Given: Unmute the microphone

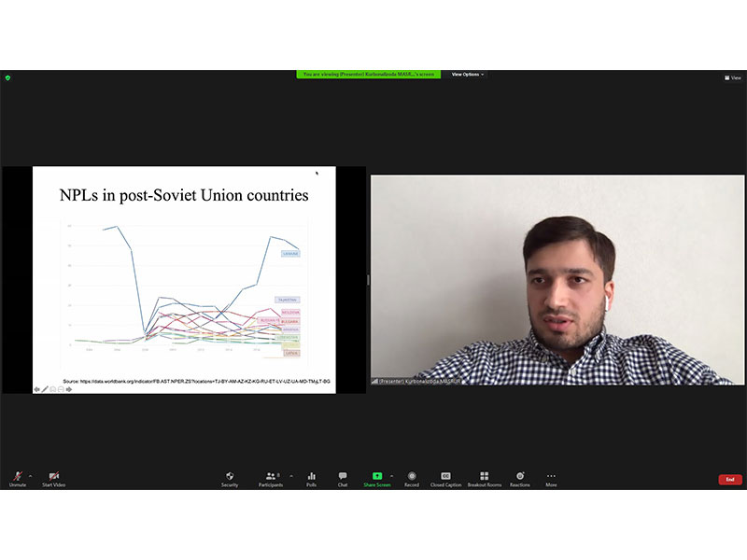Looking at the screenshot, I should [x=18, y=479].
